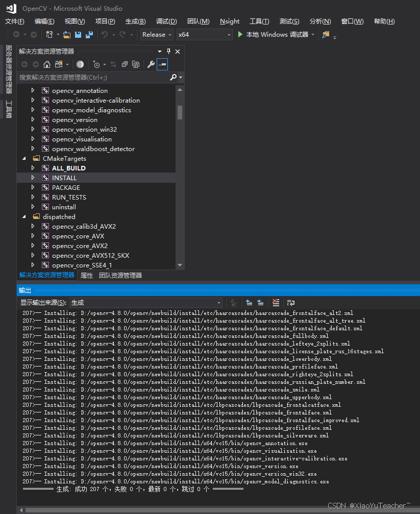Screen dimensions: 420x514
Task: Expand the ALL_BUILD project node
Action: tap(33, 168)
